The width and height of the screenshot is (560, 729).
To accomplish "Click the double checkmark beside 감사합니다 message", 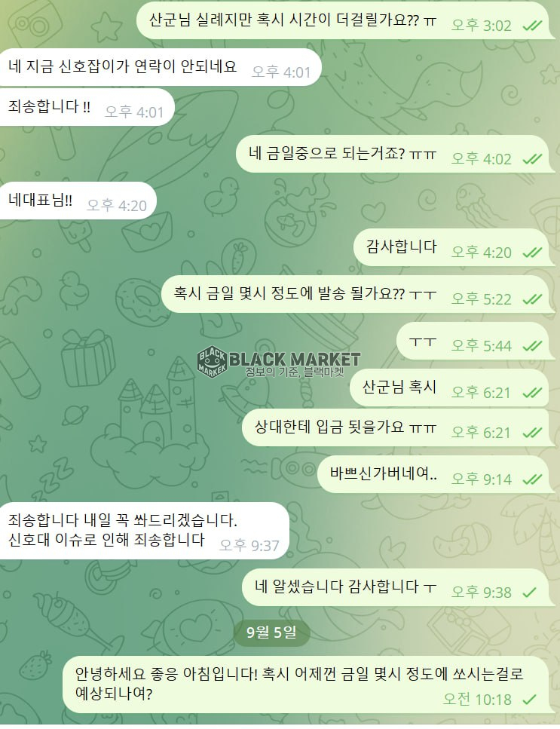I will point(532,253).
